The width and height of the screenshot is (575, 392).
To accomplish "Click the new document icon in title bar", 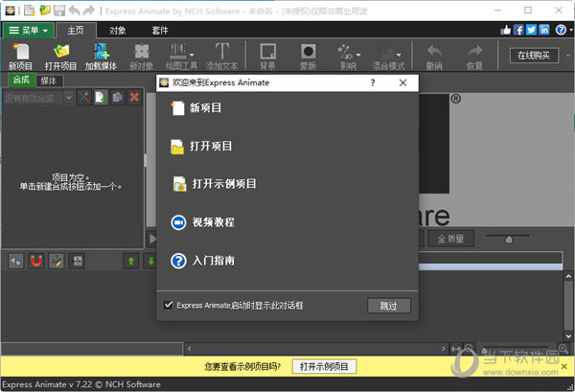I will coord(30,11).
